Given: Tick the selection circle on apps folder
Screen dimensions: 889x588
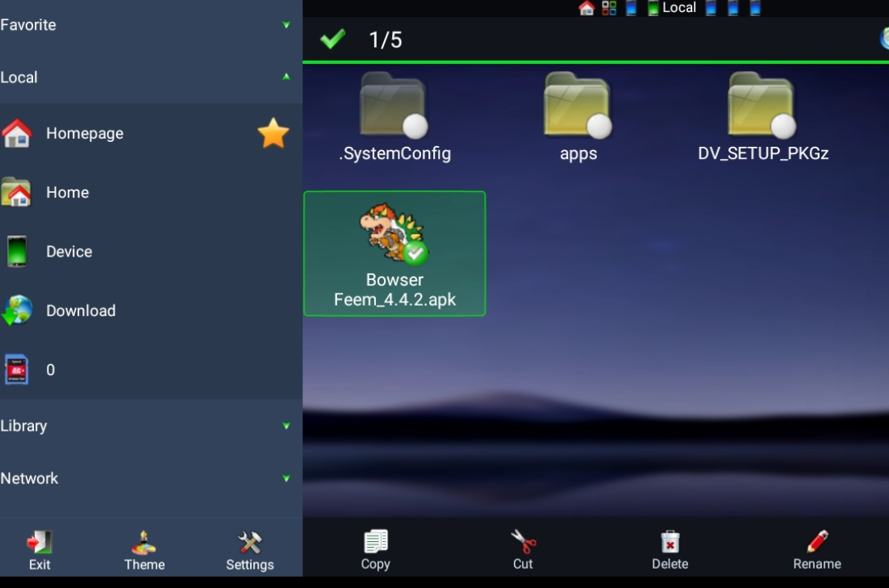Looking at the screenshot, I should click(599, 126).
